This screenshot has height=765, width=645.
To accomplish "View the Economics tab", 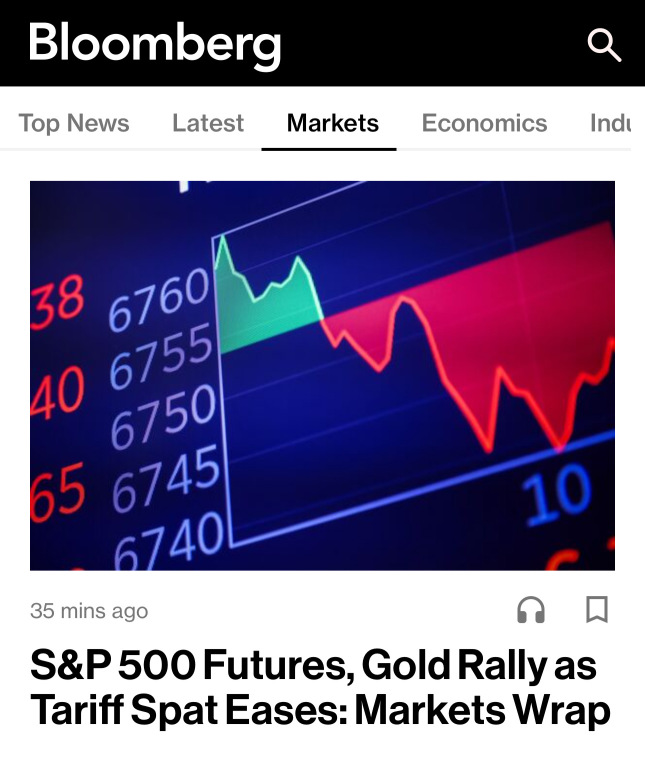I will (484, 123).
